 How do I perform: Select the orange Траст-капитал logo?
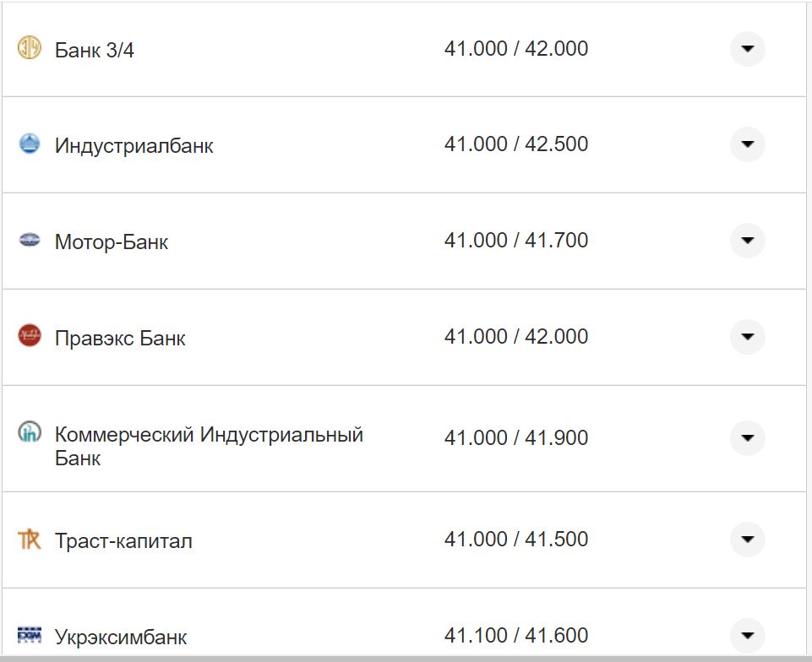30,538
